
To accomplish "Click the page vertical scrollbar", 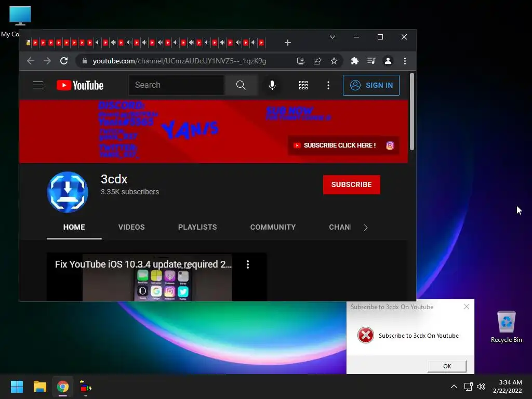I will pyautogui.click(x=412, y=111).
